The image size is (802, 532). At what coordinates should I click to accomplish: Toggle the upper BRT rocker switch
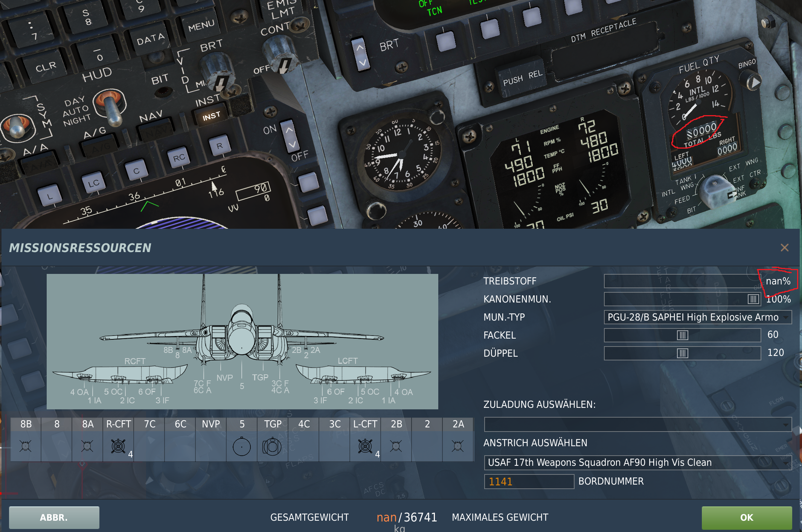[361, 55]
